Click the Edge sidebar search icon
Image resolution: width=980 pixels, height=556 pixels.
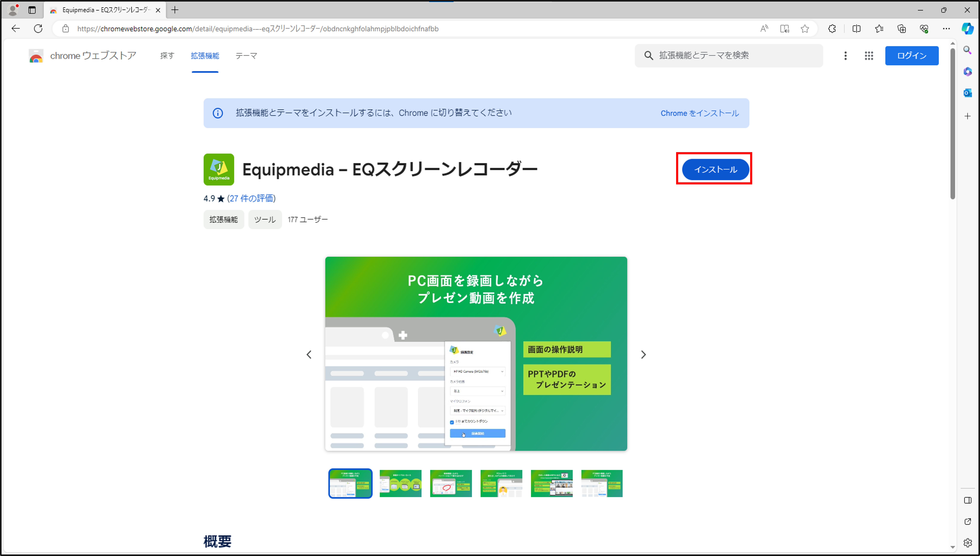(967, 50)
